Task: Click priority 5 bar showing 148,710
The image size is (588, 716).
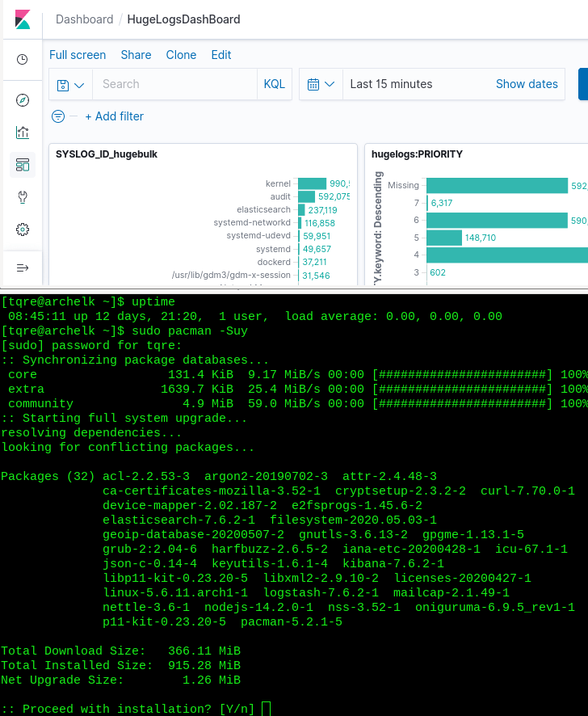Action: coord(444,238)
